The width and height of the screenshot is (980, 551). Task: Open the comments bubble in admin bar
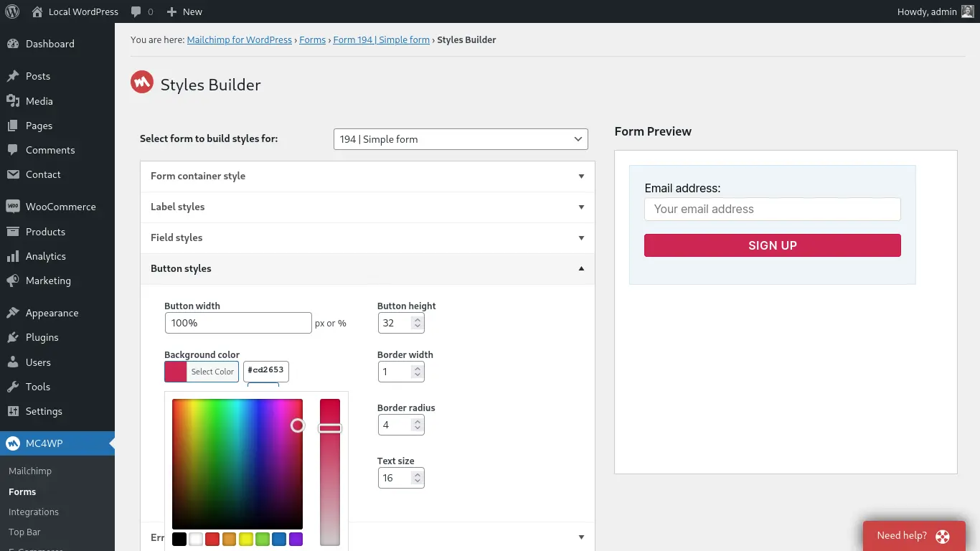pyautogui.click(x=142, y=11)
